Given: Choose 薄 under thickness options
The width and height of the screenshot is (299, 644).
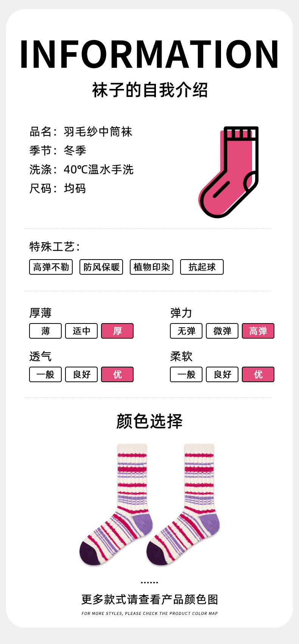Looking at the screenshot, I should tap(45, 331).
